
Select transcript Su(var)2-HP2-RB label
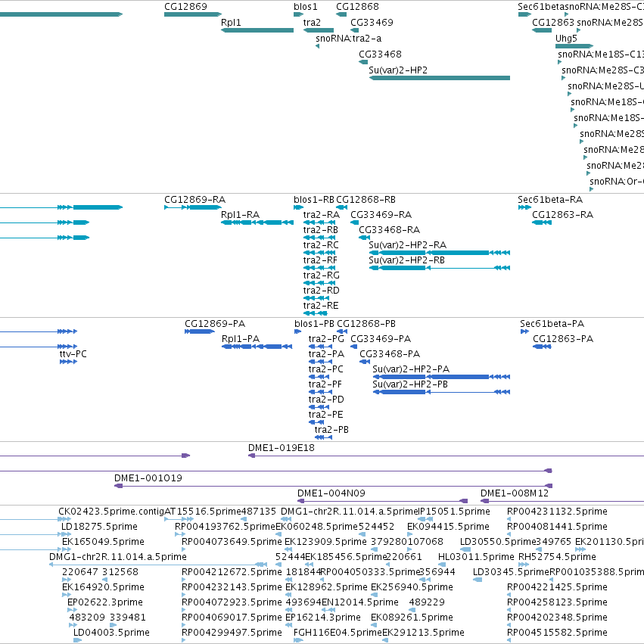click(406, 260)
